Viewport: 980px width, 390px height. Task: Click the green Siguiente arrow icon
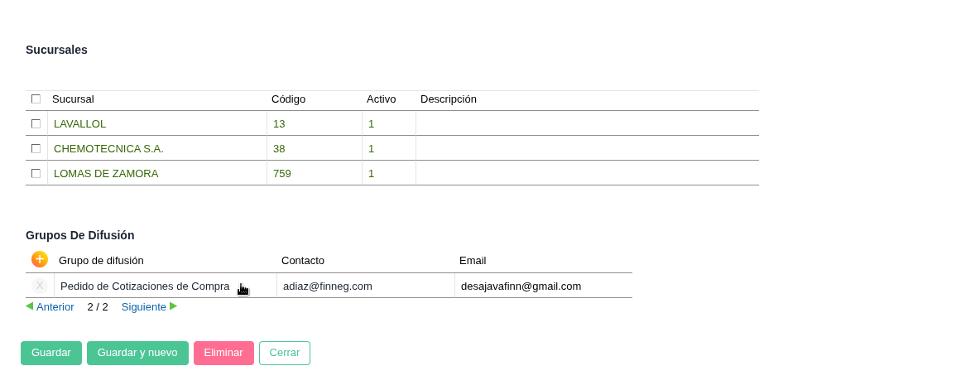click(x=173, y=306)
